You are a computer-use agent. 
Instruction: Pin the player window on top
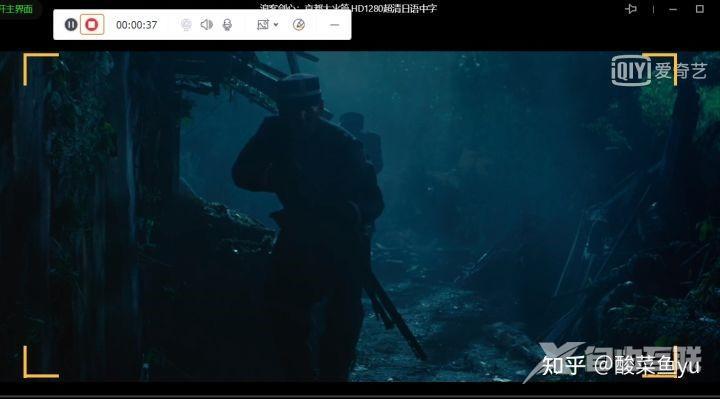(631, 9)
